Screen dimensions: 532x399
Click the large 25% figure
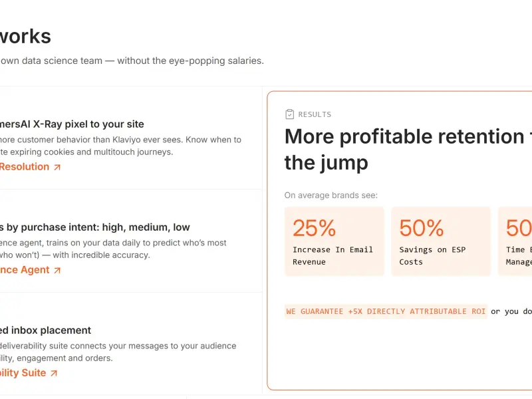pyautogui.click(x=314, y=227)
